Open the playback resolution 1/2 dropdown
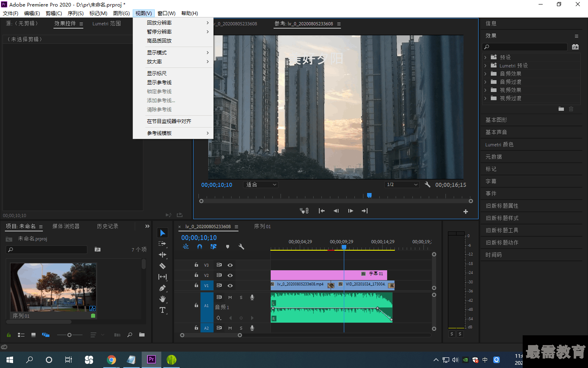The image size is (588, 368). click(x=402, y=184)
